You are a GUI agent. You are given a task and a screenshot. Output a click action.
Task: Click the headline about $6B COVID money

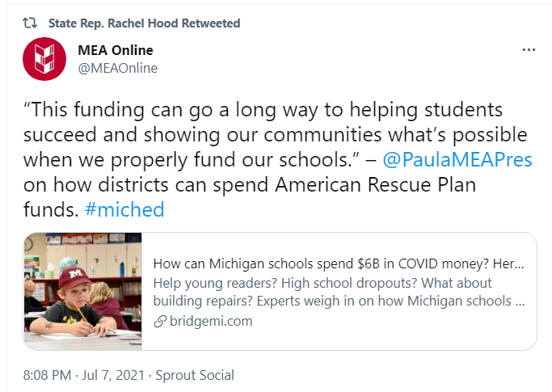[x=339, y=263]
